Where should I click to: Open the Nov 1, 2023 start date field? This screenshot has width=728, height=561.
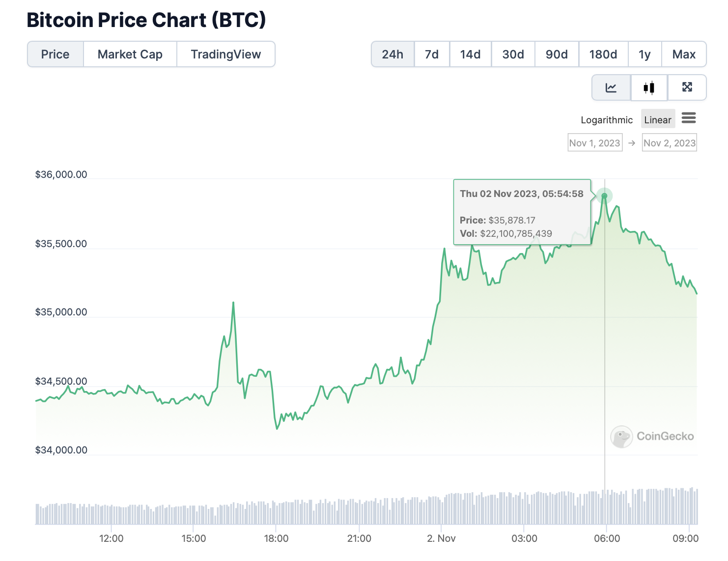coord(595,143)
